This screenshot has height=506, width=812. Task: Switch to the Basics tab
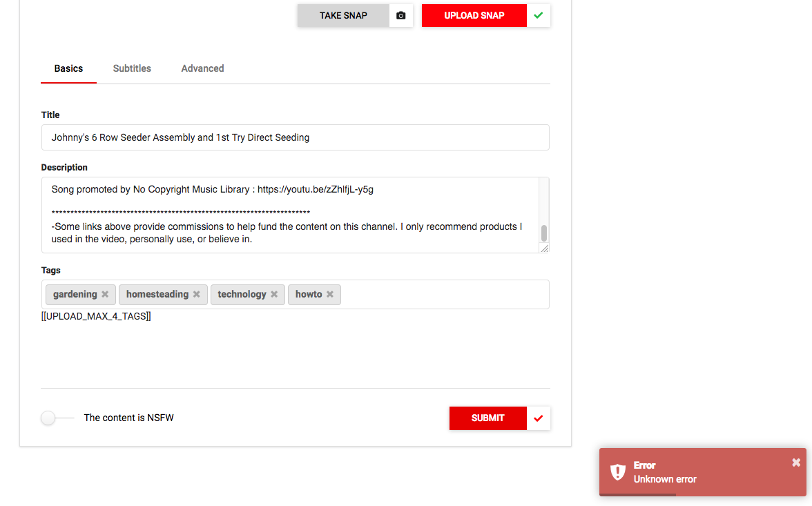(68, 68)
